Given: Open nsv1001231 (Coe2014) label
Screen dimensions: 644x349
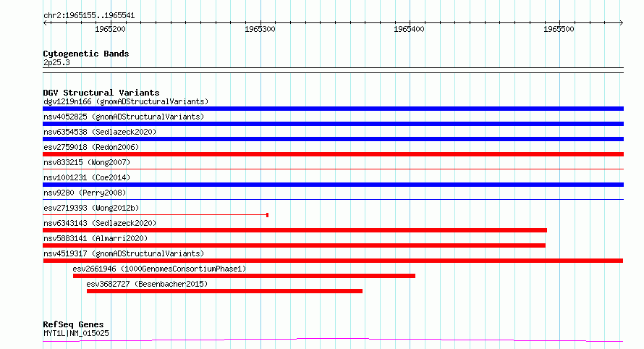Looking at the screenshot, I should click(87, 177).
